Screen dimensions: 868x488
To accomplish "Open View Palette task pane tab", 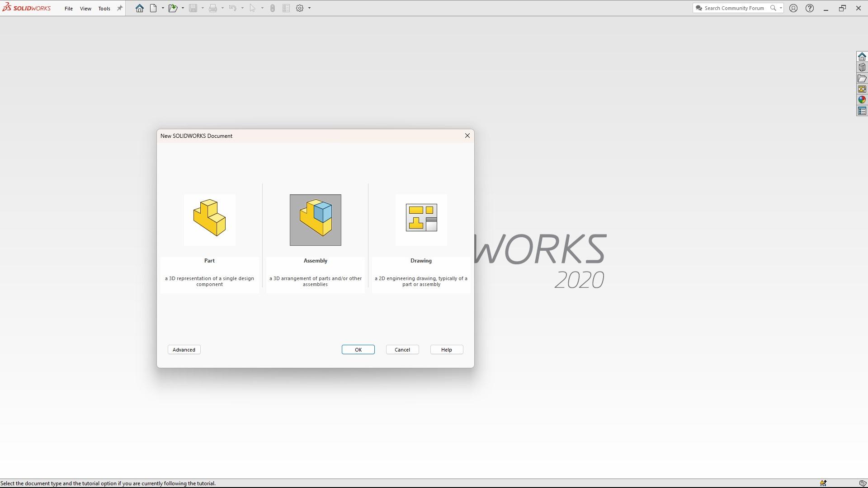I will coord(862,89).
